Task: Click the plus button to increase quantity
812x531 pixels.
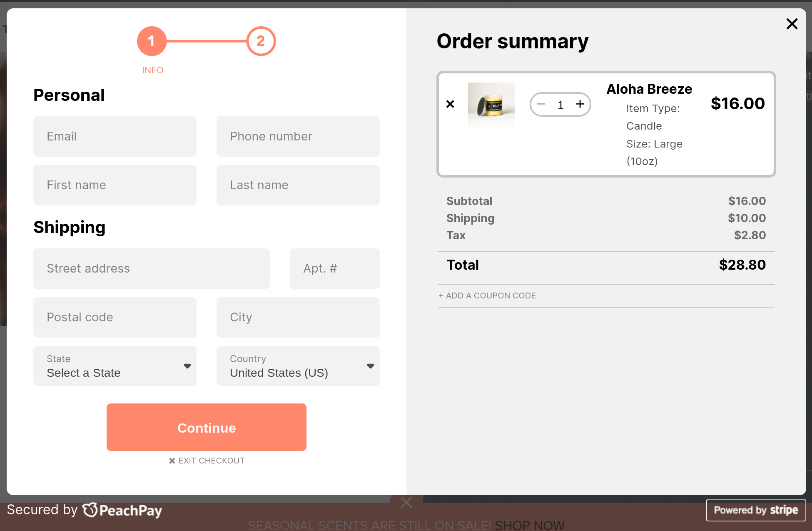Action: pyautogui.click(x=580, y=104)
